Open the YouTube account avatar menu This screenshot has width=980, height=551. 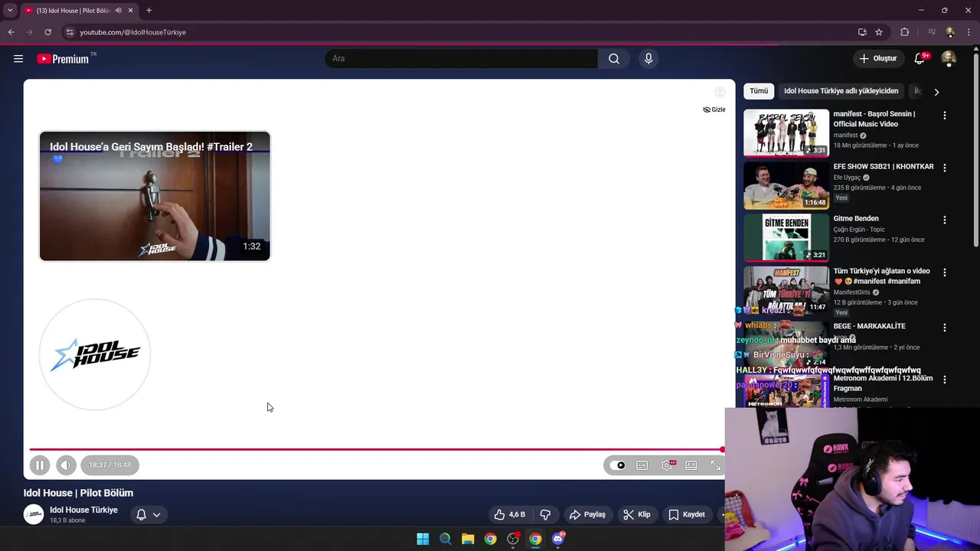coord(949,58)
